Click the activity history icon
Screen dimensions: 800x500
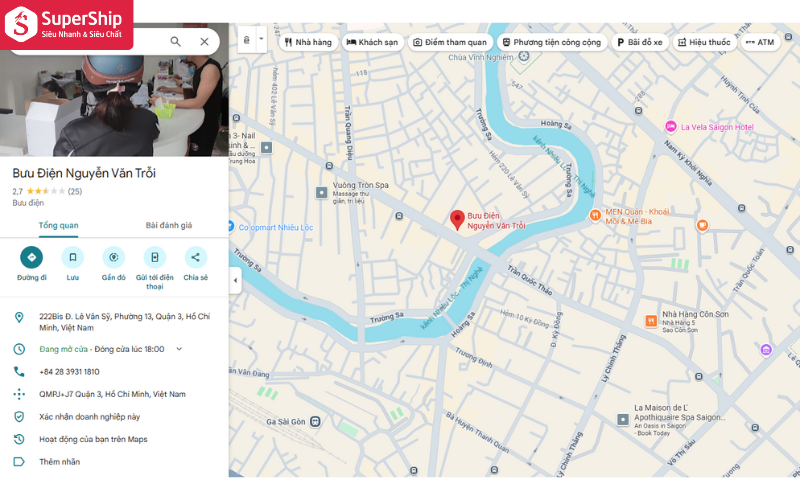19,439
